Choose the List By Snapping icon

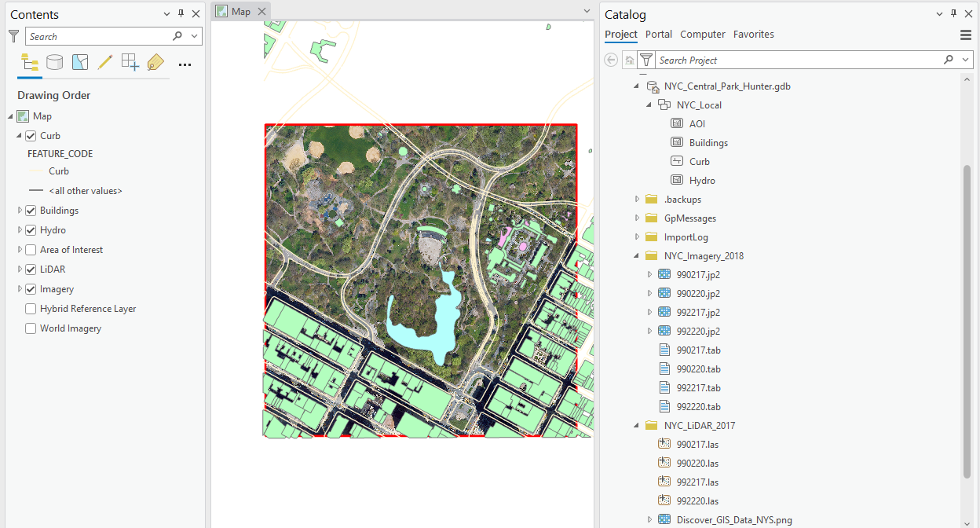coord(130,63)
